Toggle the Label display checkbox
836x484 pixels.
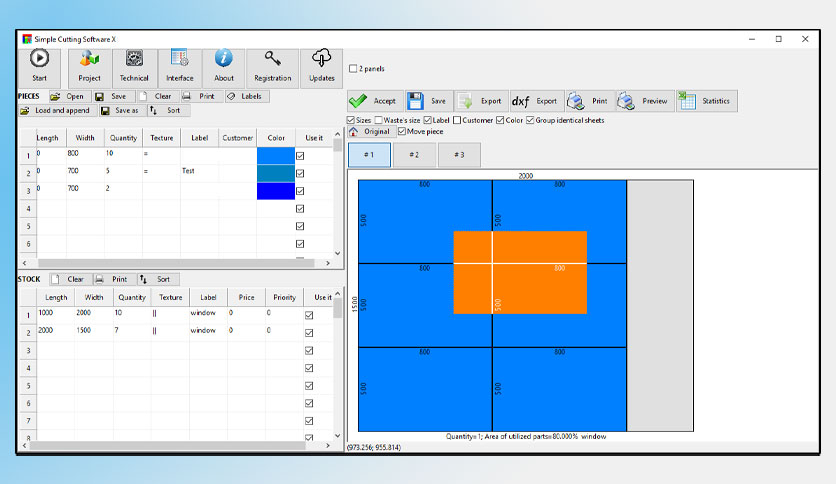pyautogui.click(x=428, y=120)
